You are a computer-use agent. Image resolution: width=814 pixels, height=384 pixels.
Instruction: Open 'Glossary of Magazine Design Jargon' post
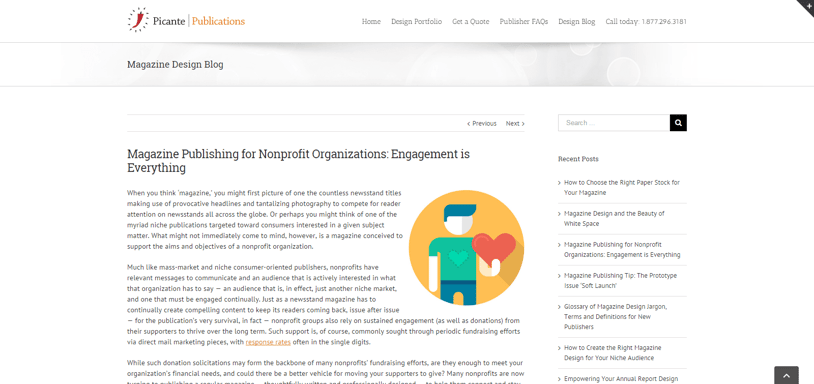point(615,317)
